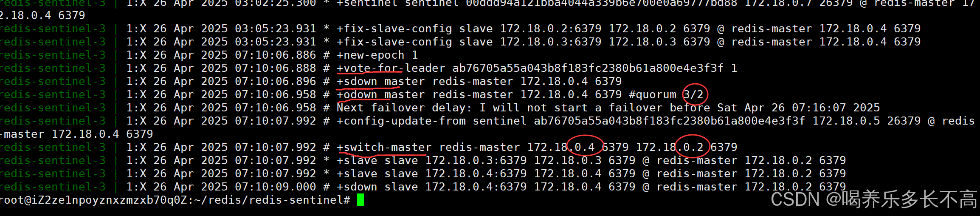Click the +new-epoch 1 log text

[x=377, y=55]
